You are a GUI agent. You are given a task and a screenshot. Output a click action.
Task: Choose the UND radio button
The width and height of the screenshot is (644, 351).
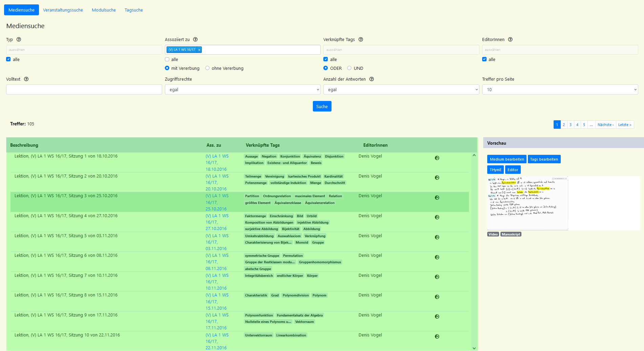tap(349, 68)
